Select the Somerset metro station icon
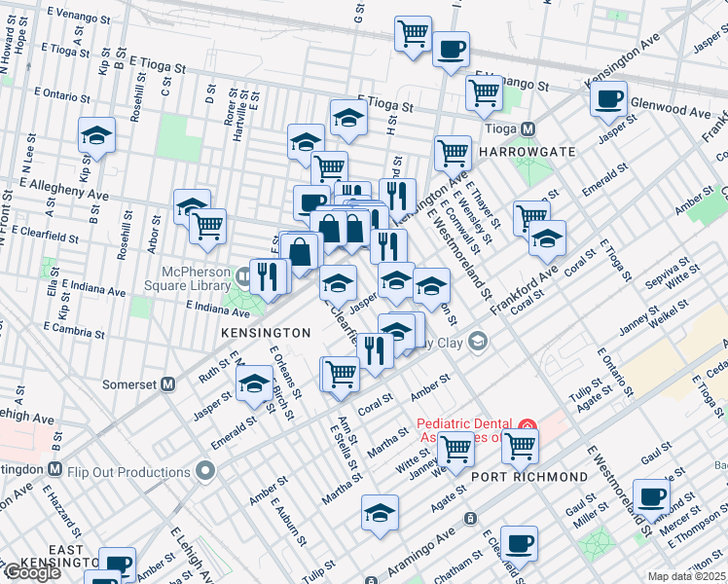Viewport: 728px width, 584px height. point(167,384)
